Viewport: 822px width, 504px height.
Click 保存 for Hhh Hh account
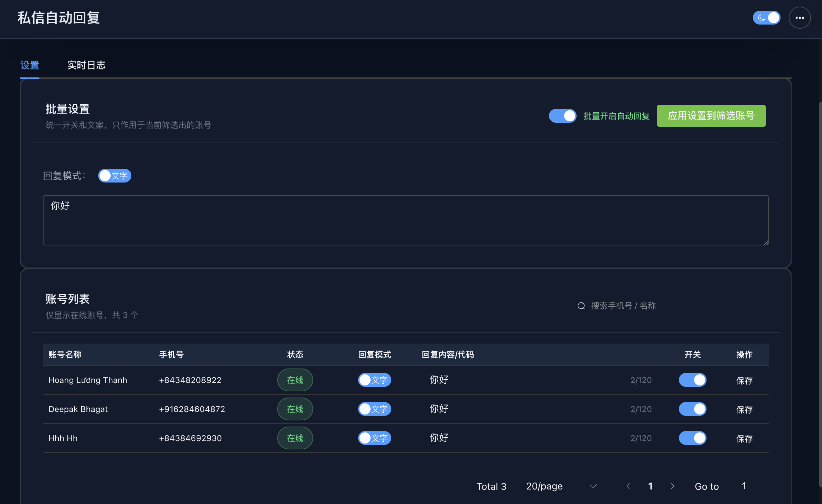tap(744, 439)
